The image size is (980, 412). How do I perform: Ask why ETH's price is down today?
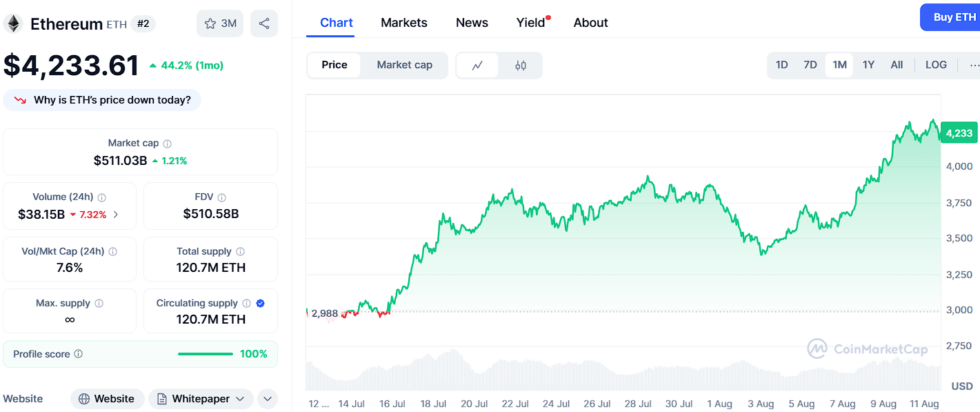pyautogui.click(x=102, y=100)
